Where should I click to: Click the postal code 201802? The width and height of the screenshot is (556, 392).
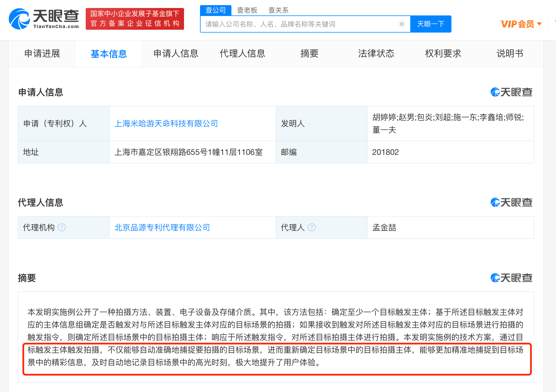click(x=385, y=152)
